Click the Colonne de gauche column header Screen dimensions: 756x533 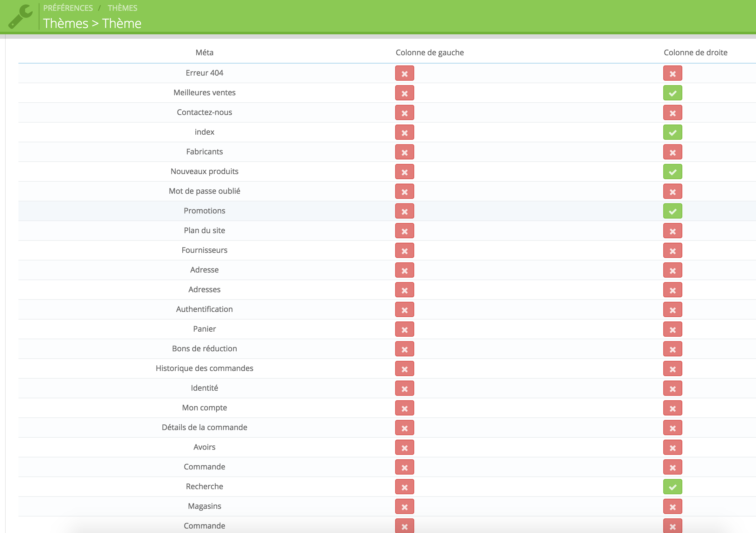pos(429,52)
